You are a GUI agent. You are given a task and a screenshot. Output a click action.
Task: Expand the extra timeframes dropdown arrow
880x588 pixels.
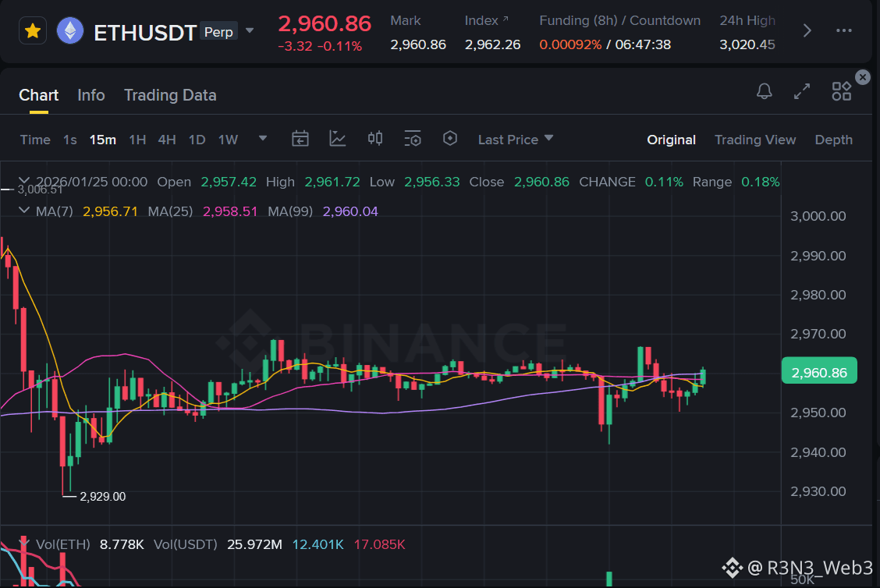(x=262, y=138)
